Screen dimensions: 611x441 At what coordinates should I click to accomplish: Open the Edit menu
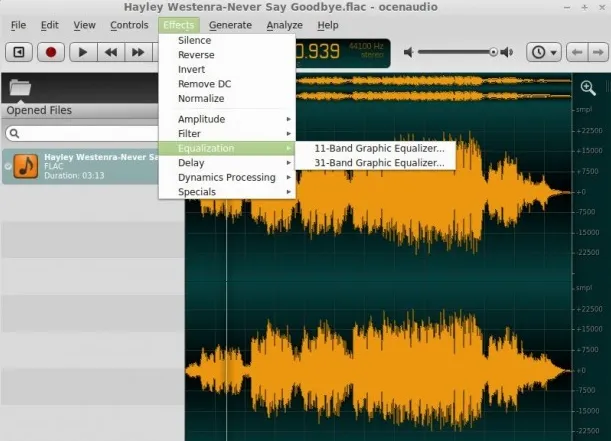[49, 25]
